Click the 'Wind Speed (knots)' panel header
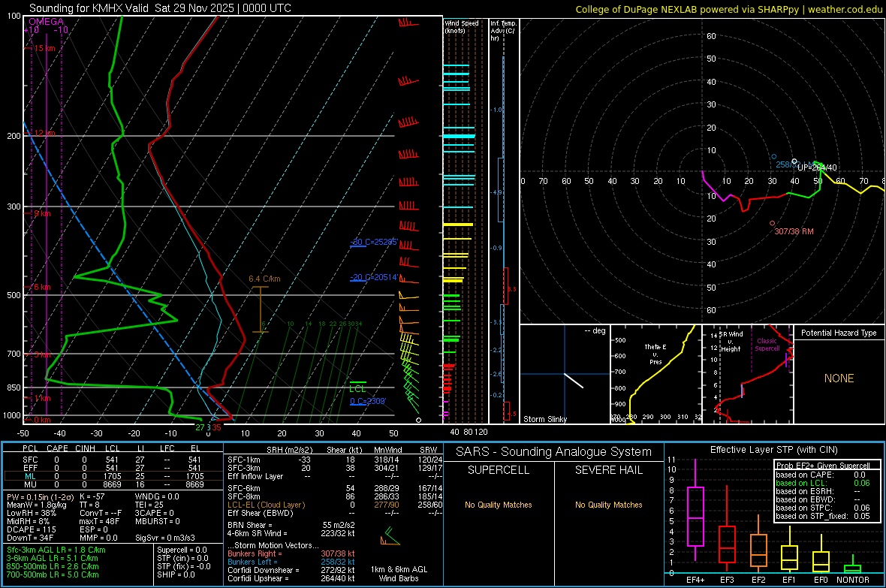886x588 pixels. coord(462,26)
